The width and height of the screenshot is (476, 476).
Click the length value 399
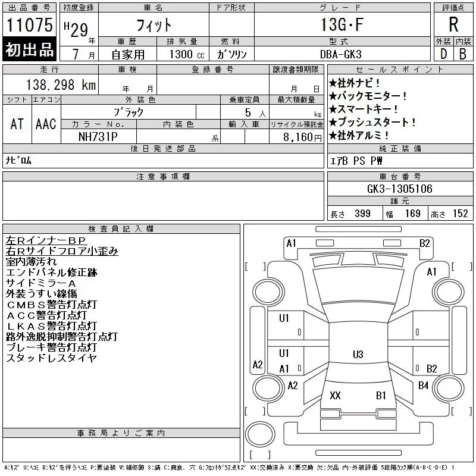[x=362, y=214]
